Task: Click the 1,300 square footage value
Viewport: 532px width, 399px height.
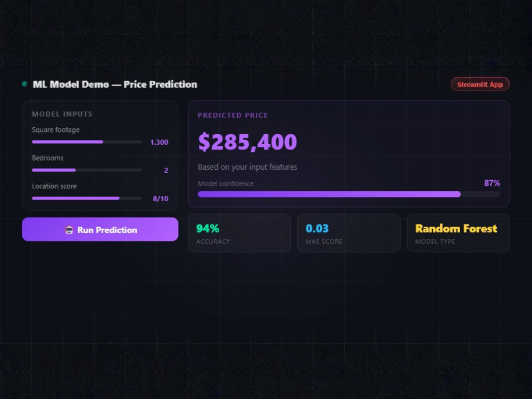Action: 159,142
